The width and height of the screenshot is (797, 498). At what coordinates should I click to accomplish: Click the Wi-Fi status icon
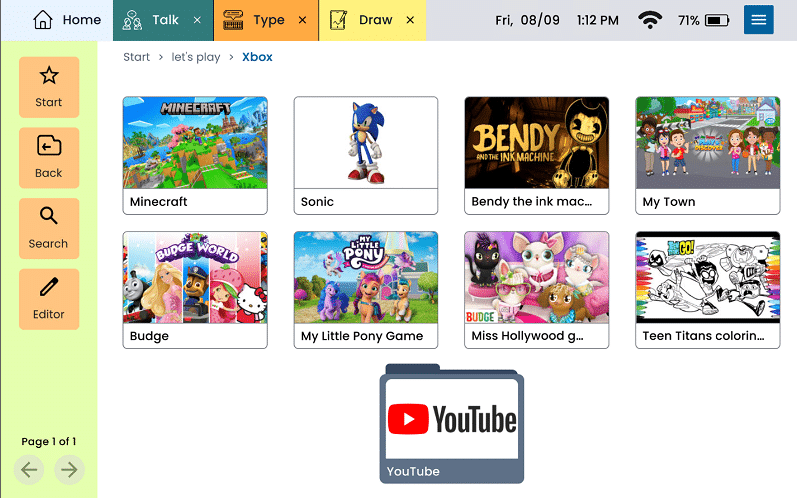pos(650,20)
